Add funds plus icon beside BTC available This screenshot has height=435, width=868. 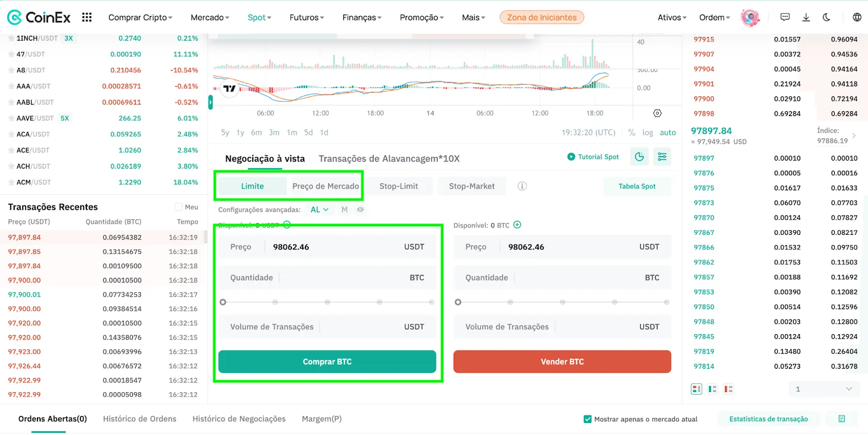pyautogui.click(x=517, y=225)
